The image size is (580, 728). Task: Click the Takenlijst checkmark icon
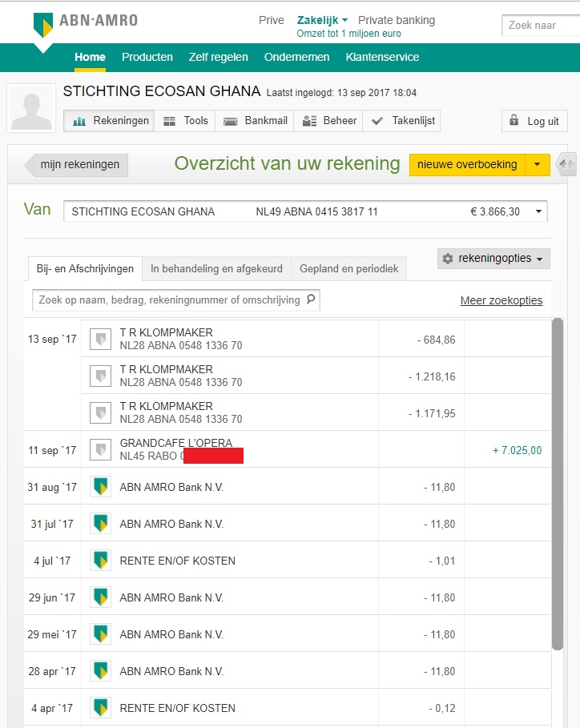coord(377,121)
